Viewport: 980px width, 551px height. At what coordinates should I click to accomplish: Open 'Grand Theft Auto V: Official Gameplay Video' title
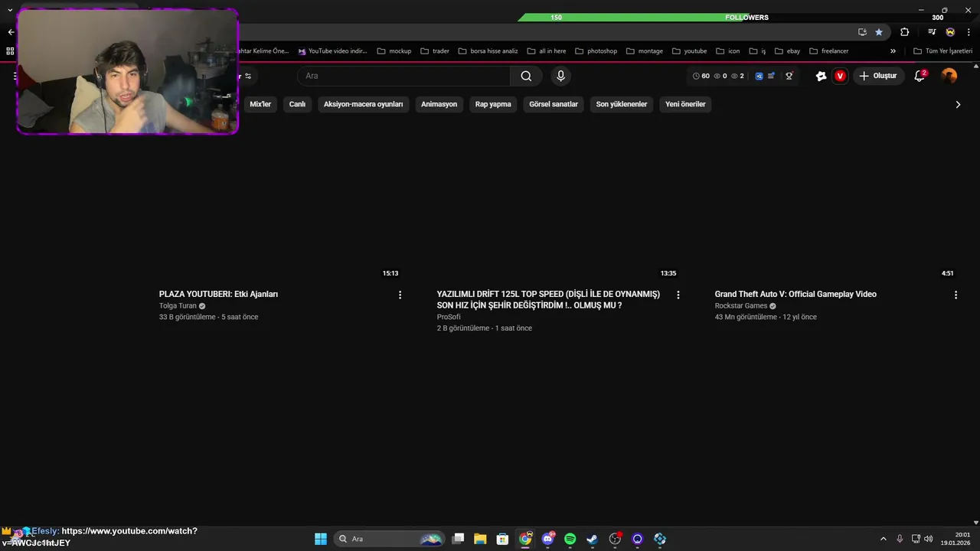[x=795, y=294]
